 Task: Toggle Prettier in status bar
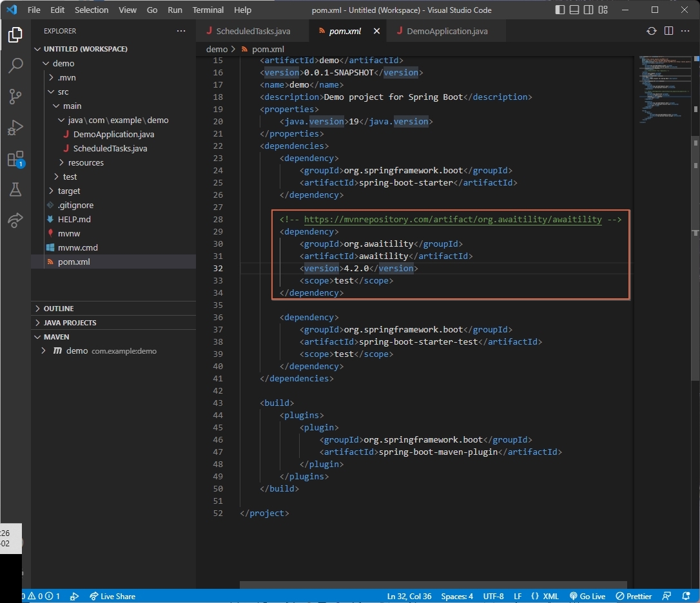pyautogui.click(x=634, y=597)
